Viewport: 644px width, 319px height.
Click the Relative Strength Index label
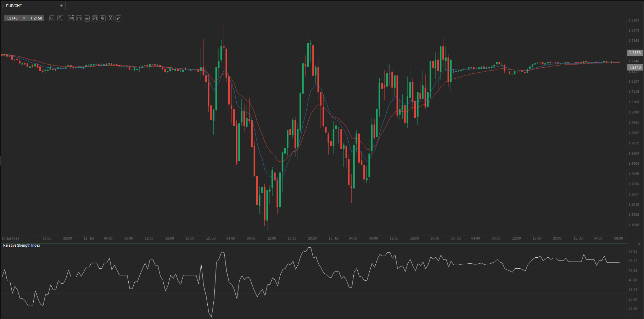tap(22, 245)
